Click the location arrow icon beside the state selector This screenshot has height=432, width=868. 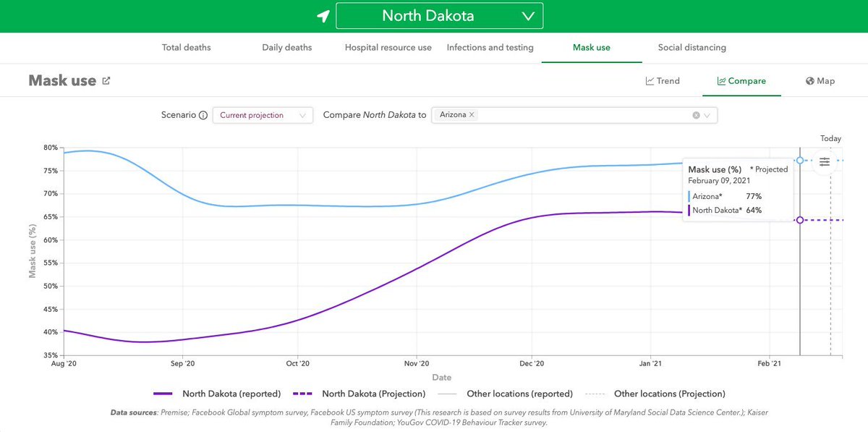tap(323, 15)
